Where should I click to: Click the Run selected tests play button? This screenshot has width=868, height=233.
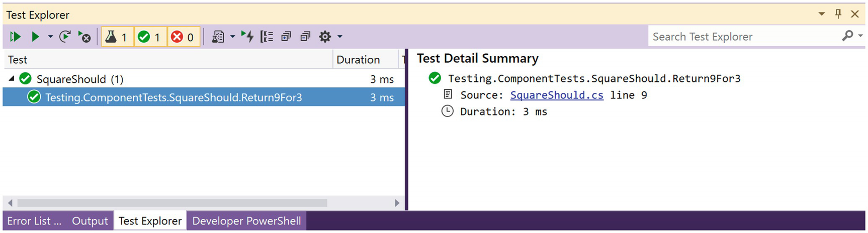(x=35, y=37)
